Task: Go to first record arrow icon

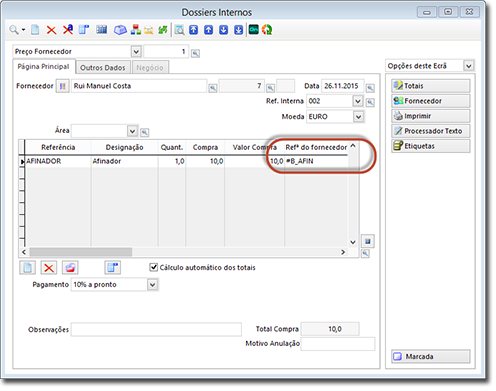Action: 194,30
